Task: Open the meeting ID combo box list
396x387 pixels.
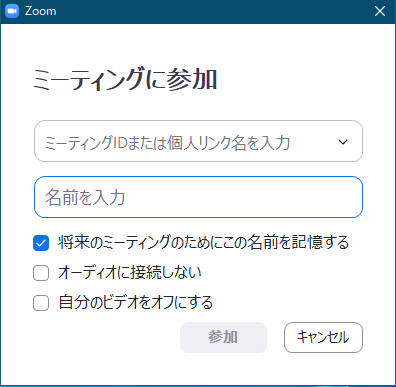Action: tap(343, 142)
